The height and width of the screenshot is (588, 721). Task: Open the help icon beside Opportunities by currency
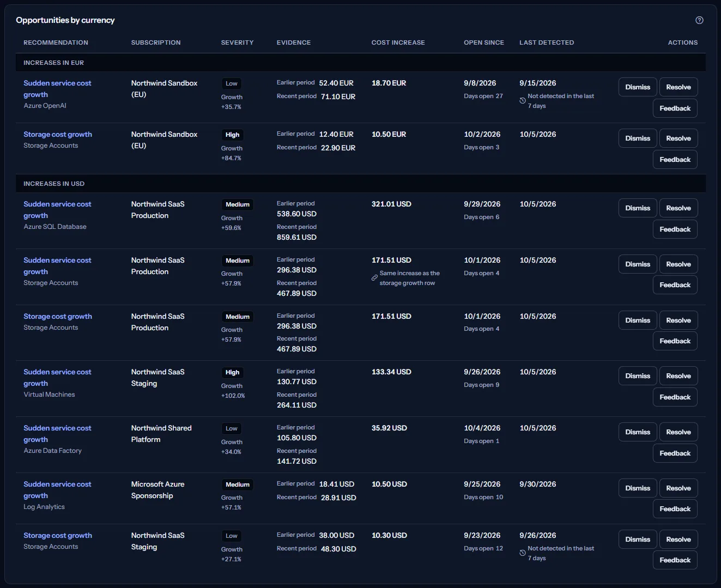click(x=699, y=20)
